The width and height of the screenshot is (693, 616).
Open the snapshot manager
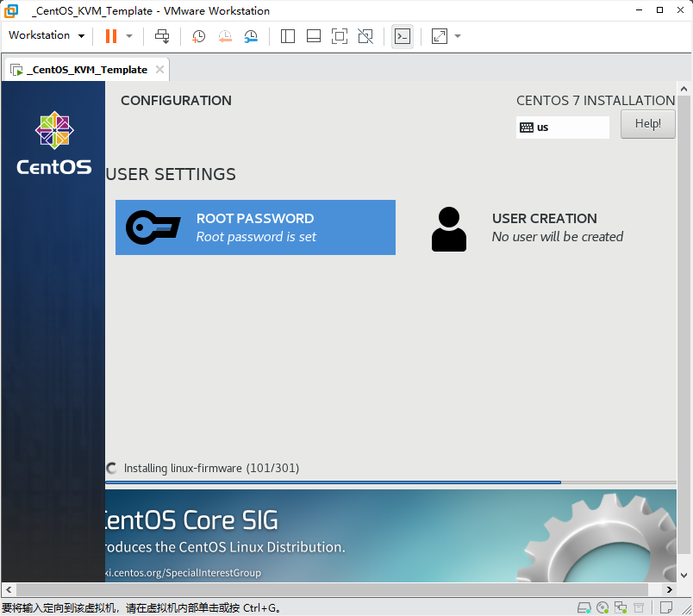point(251,36)
